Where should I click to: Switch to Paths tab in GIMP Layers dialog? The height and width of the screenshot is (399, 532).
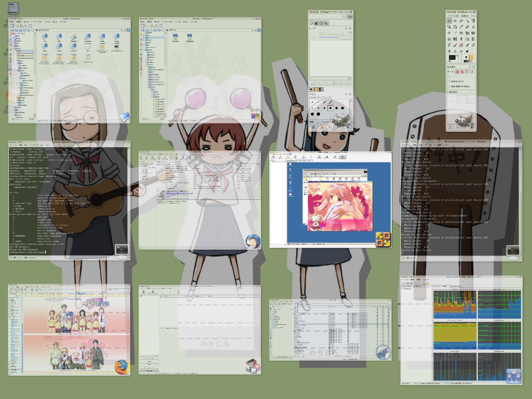[x=321, y=23]
